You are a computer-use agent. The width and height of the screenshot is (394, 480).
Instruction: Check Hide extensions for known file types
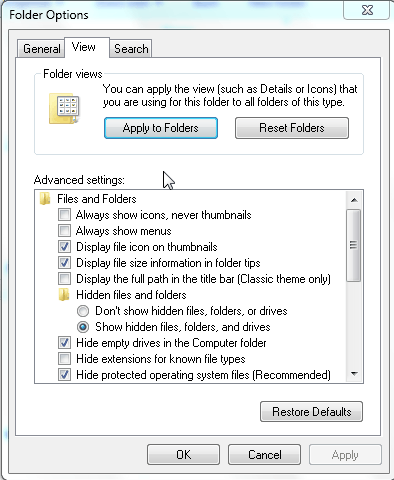coord(64,359)
